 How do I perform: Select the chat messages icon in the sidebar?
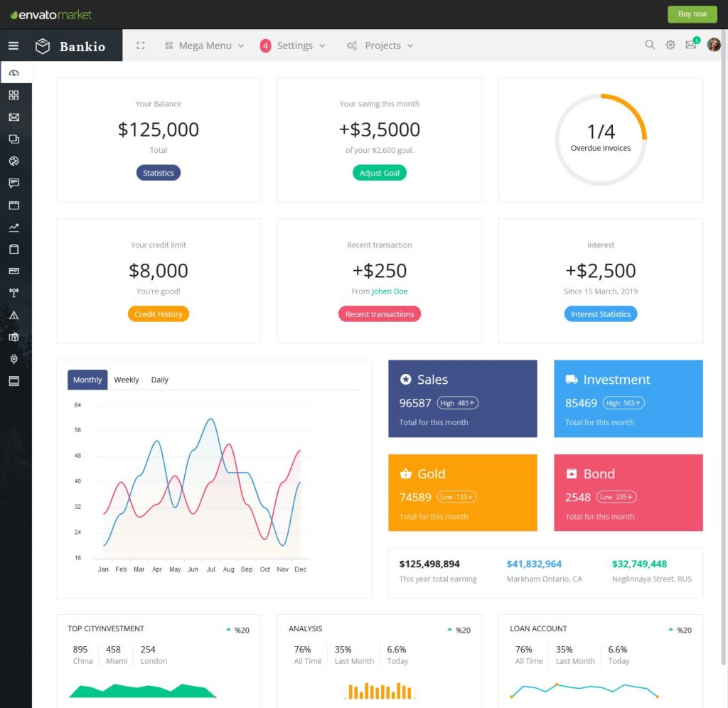(x=14, y=183)
